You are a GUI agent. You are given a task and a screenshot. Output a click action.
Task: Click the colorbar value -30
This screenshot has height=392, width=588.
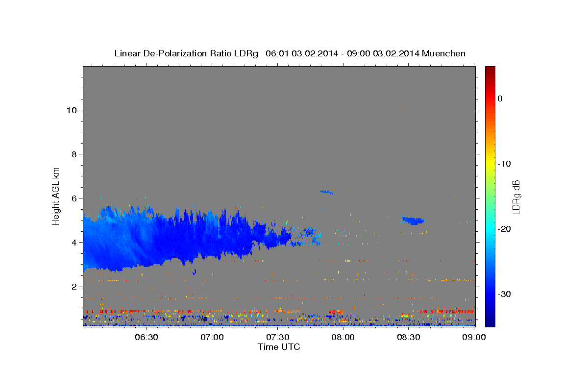tap(505, 294)
